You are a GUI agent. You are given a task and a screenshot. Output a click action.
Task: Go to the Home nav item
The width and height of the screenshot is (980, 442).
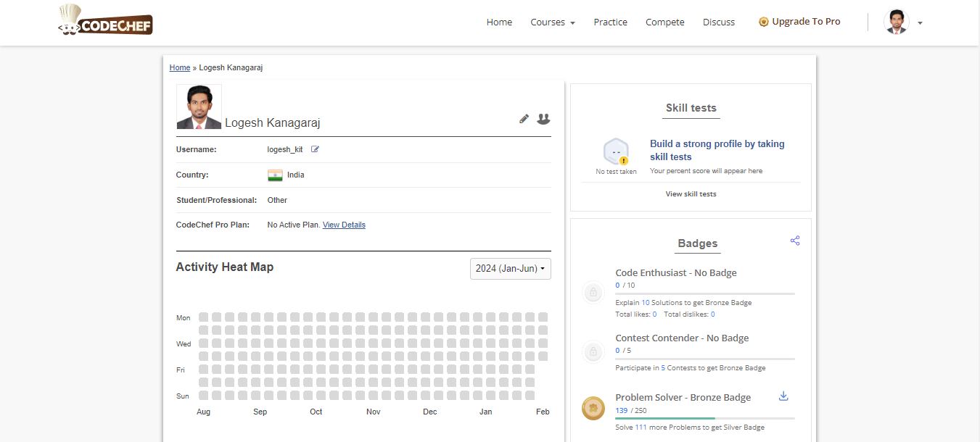pyautogui.click(x=499, y=22)
